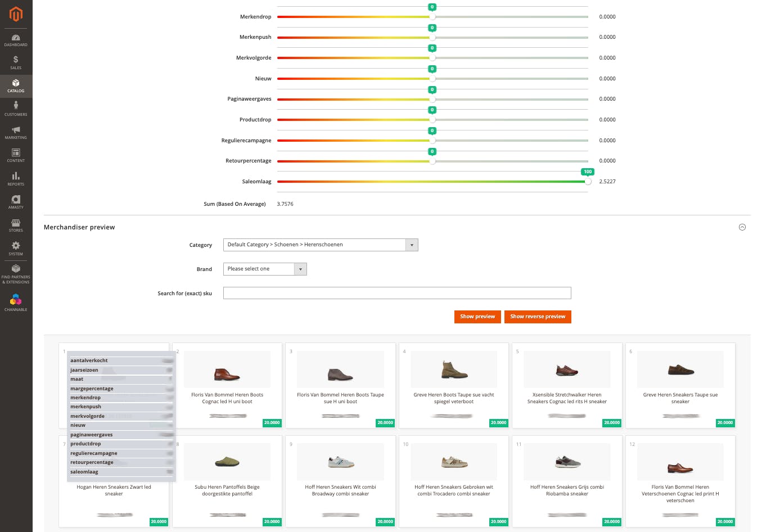Open the System sidebar menu
This screenshot has width=762, height=532.
click(x=16, y=249)
